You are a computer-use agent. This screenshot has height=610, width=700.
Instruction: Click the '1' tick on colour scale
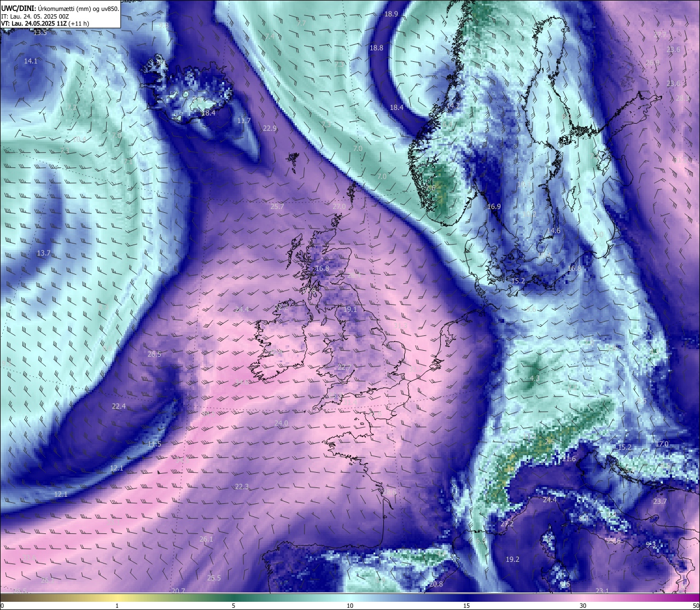pyautogui.click(x=117, y=606)
